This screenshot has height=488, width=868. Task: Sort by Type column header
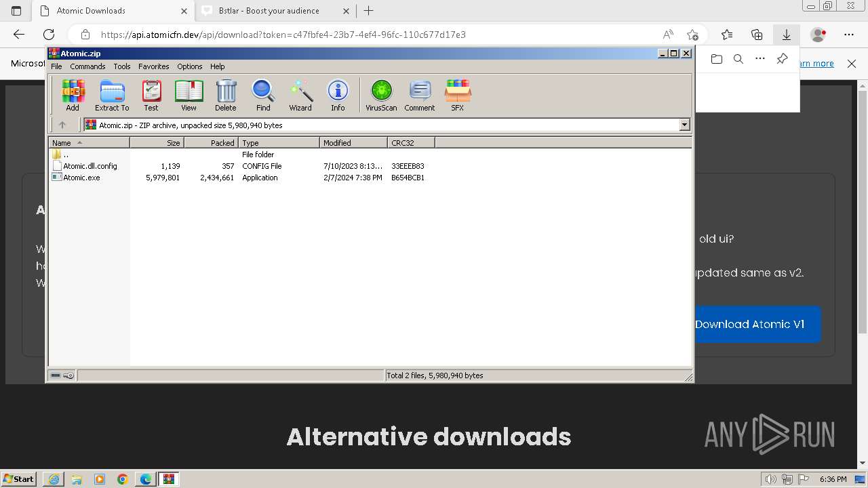click(279, 143)
